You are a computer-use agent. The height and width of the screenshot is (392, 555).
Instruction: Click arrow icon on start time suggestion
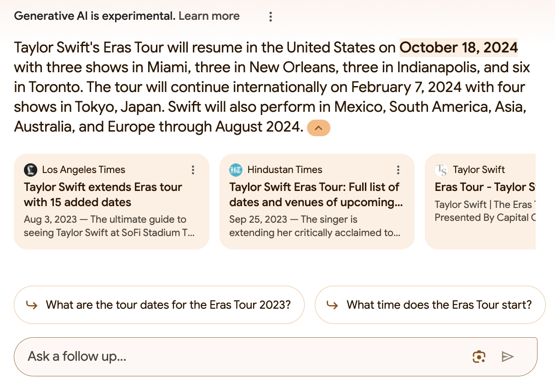(x=332, y=305)
